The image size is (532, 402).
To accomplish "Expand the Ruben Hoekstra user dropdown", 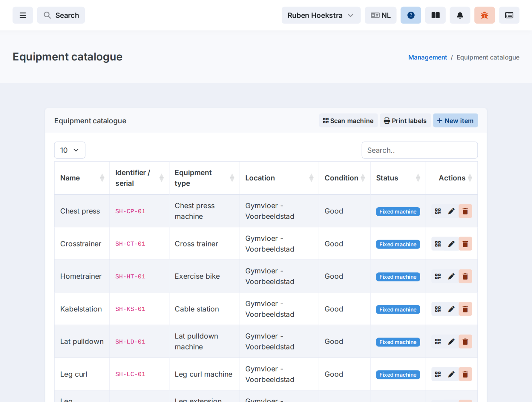I will pos(321,15).
